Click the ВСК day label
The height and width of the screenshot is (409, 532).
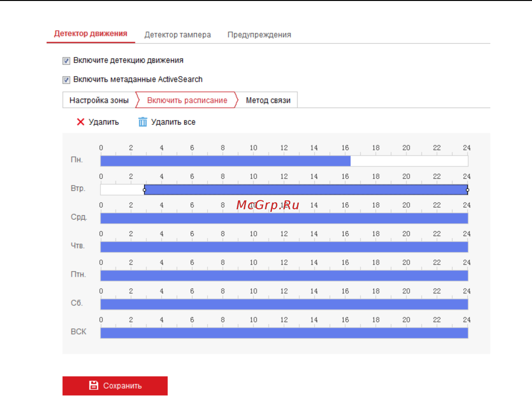tap(79, 331)
